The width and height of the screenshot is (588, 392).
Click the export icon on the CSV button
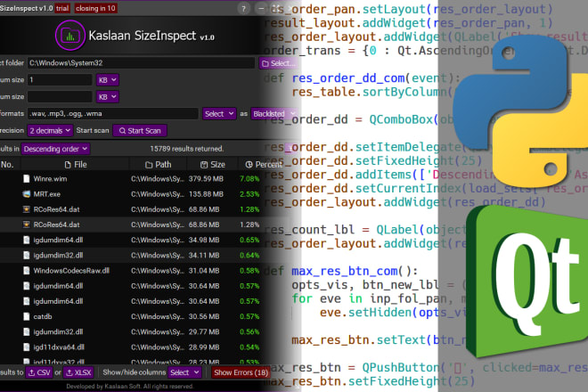pyautogui.click(x=32, y=372)
